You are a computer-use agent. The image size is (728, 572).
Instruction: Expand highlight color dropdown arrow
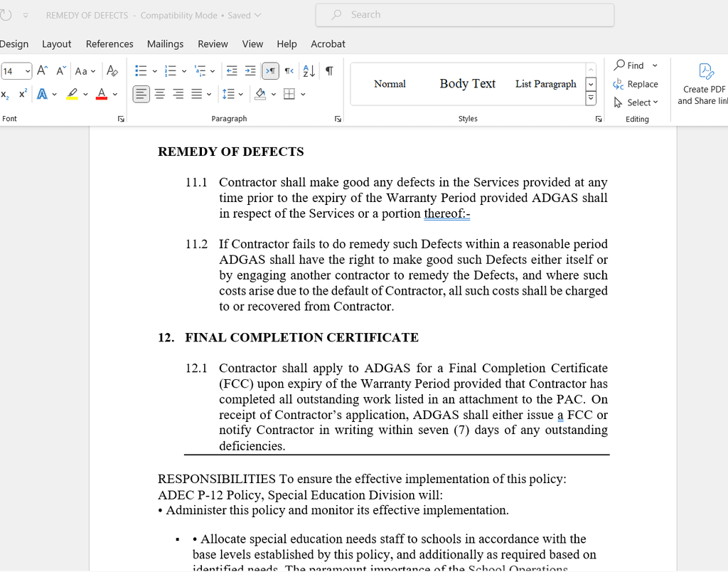tap(85, 95)
